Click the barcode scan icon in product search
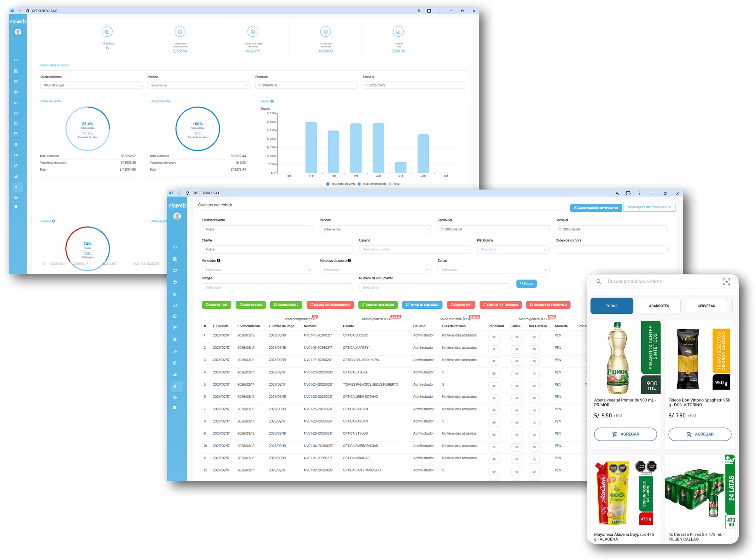The image size is (755, 560). point(726,282)
